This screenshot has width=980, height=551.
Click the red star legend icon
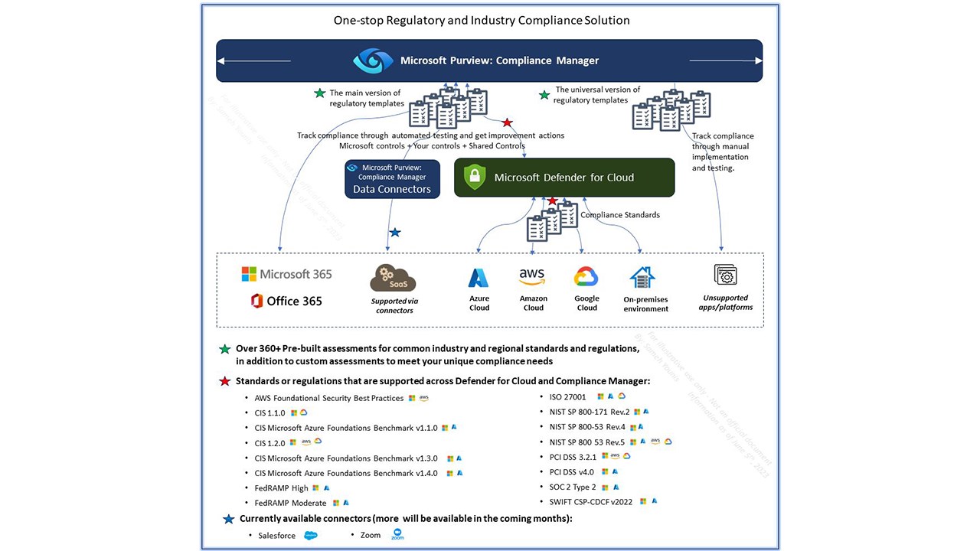point(224,381)
